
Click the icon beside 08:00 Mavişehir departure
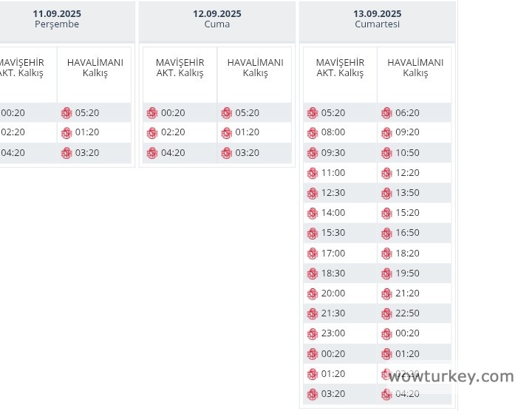(312, 133)
